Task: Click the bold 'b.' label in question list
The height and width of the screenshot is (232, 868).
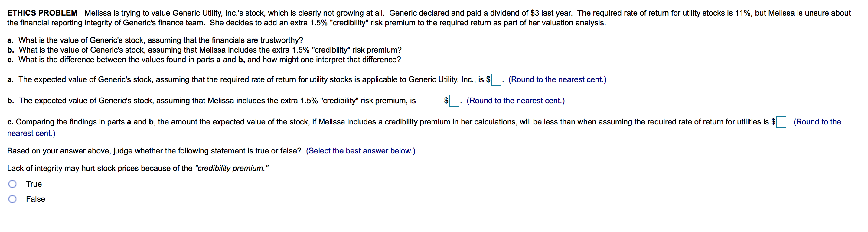Action: (11, 50)
